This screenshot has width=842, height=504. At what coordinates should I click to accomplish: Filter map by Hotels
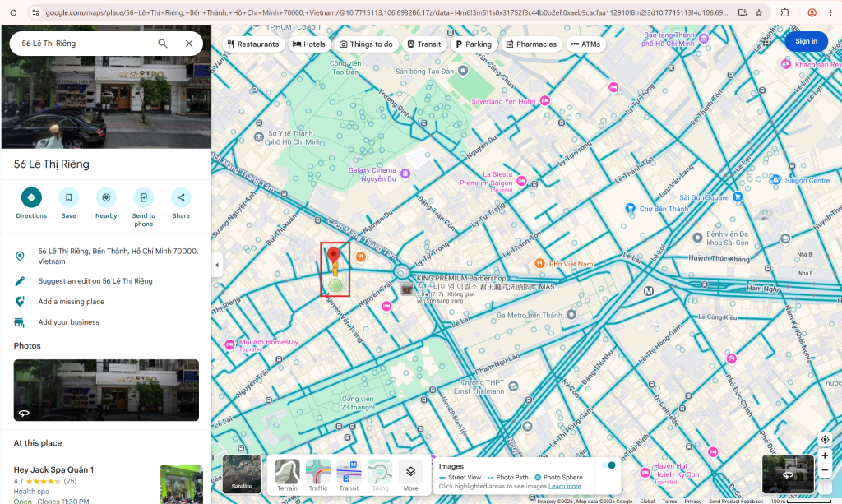click(309, 44)
